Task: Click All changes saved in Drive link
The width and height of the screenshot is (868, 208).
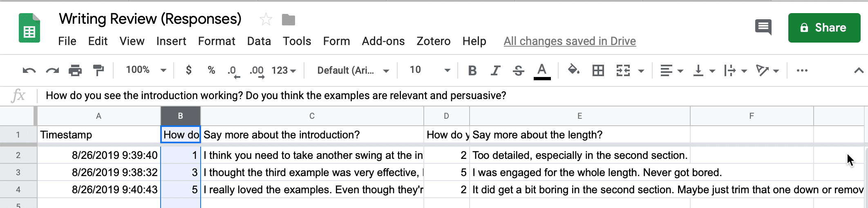Action: click(x=570, y=41)
